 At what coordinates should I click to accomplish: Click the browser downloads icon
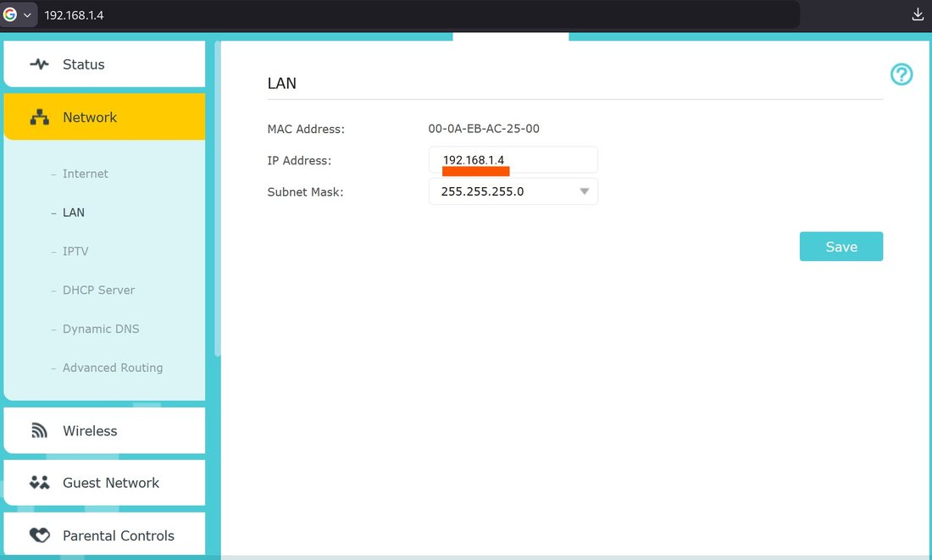(x=917, y=15)
